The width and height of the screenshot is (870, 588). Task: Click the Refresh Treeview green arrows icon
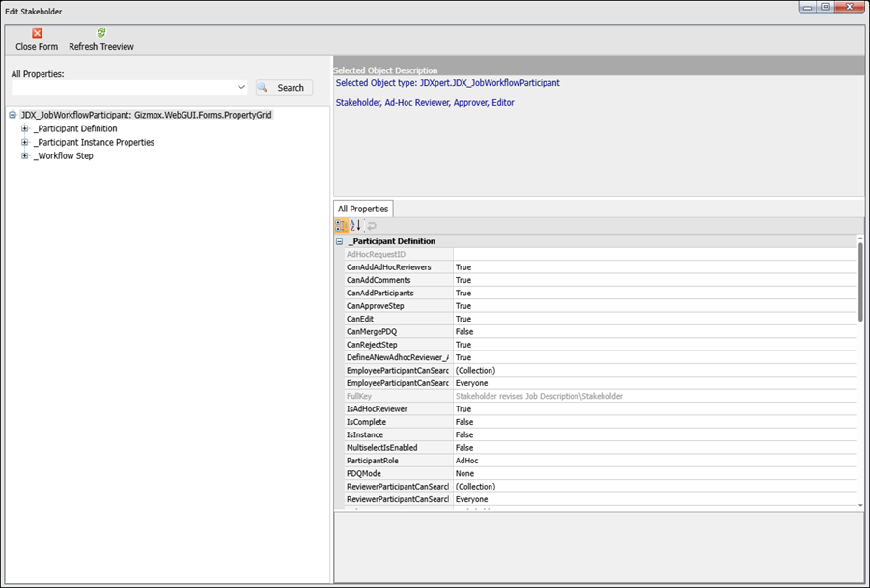[101, 34]
